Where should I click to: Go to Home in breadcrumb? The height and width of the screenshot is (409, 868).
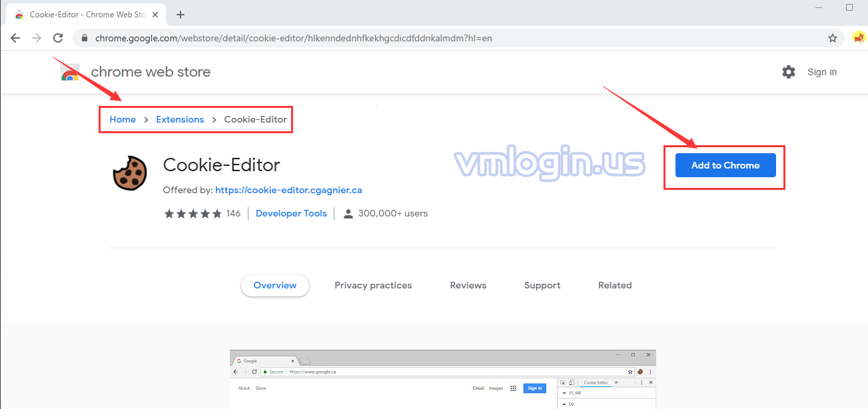123,119
